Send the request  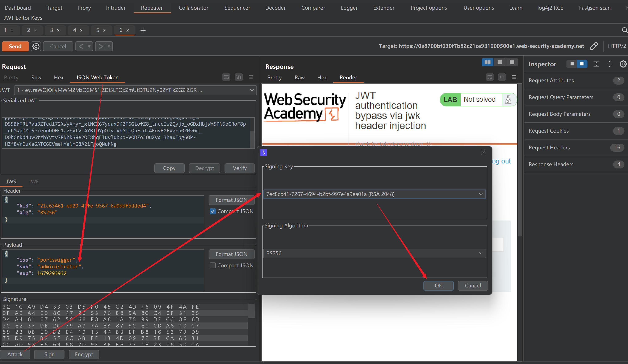pyautogui.click(x=15, y=46)
